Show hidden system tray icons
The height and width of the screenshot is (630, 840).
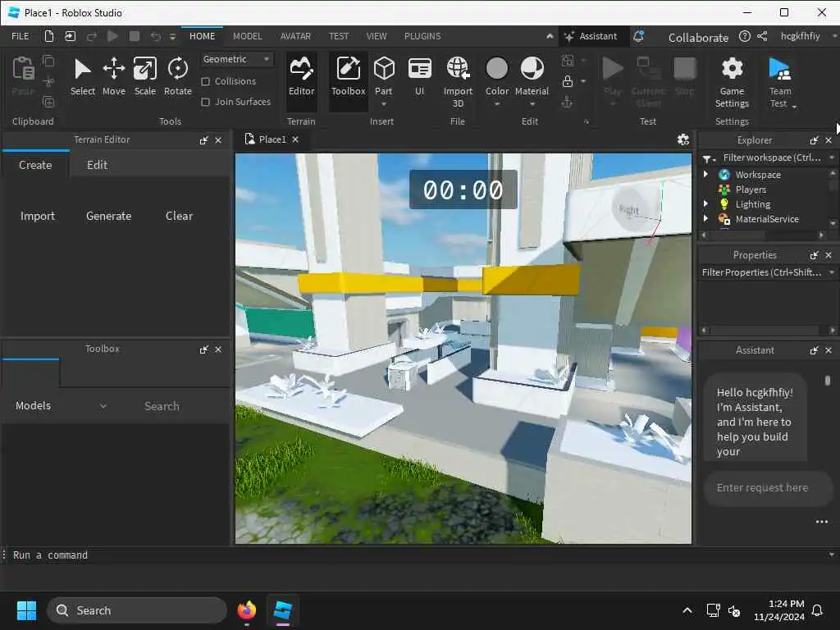(687, 610)
